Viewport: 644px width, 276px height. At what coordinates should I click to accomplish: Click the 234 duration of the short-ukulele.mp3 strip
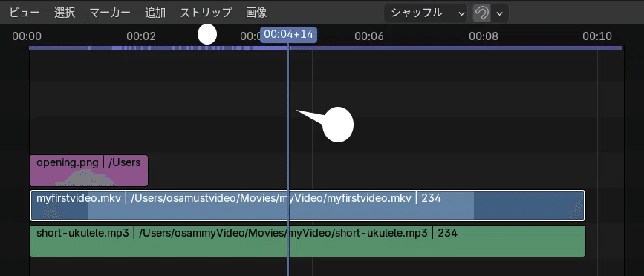click(448, 234)
